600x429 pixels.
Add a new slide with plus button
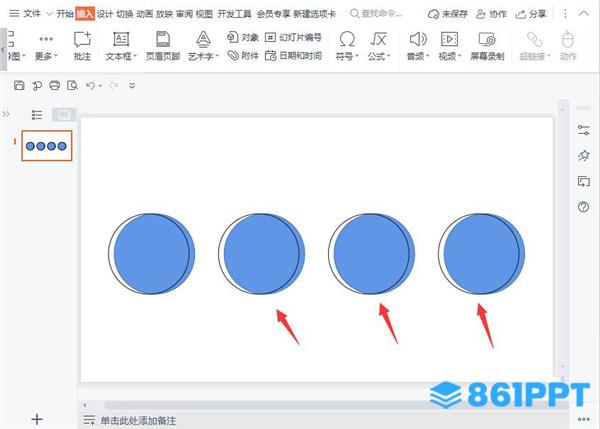point(37,419)
